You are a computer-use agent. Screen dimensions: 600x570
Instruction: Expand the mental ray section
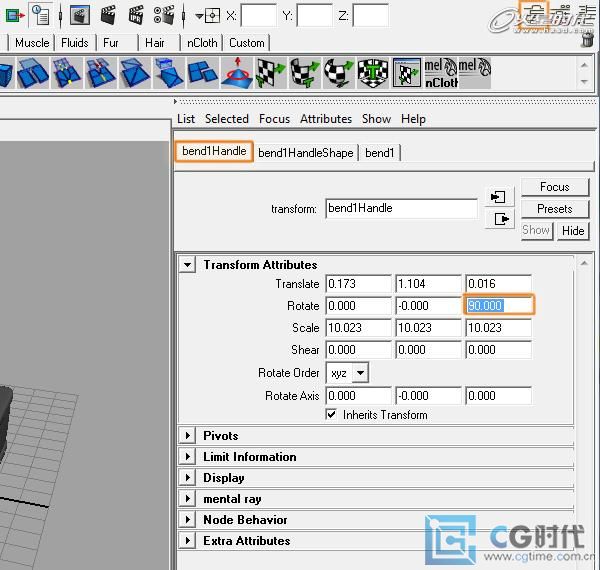[x=188, y=498]
